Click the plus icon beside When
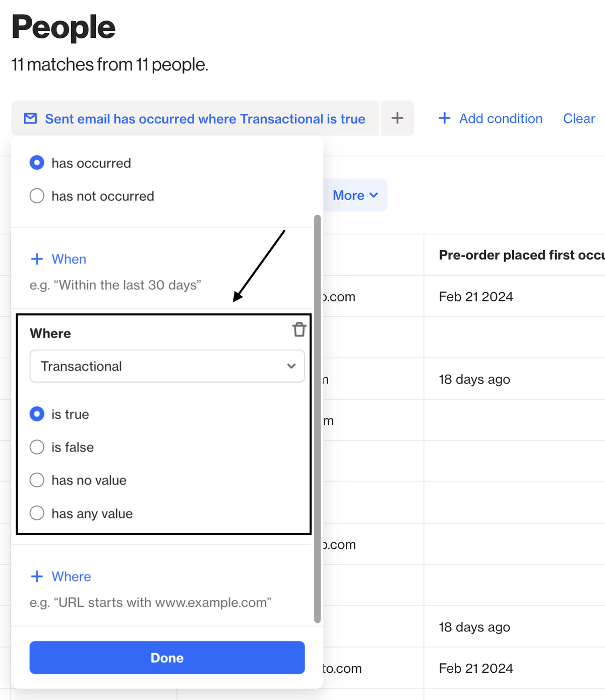This screenshot has width=605, height=700. [37, 259]
